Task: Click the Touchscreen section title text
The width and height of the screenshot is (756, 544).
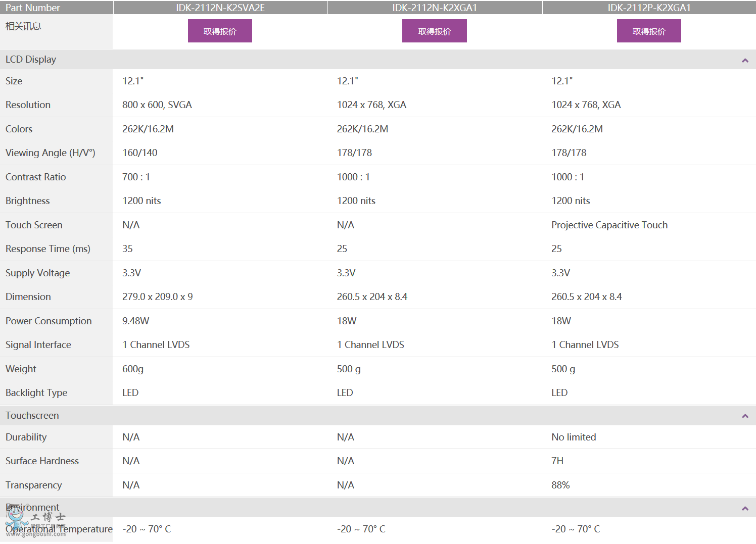Action: coord(32,416)
